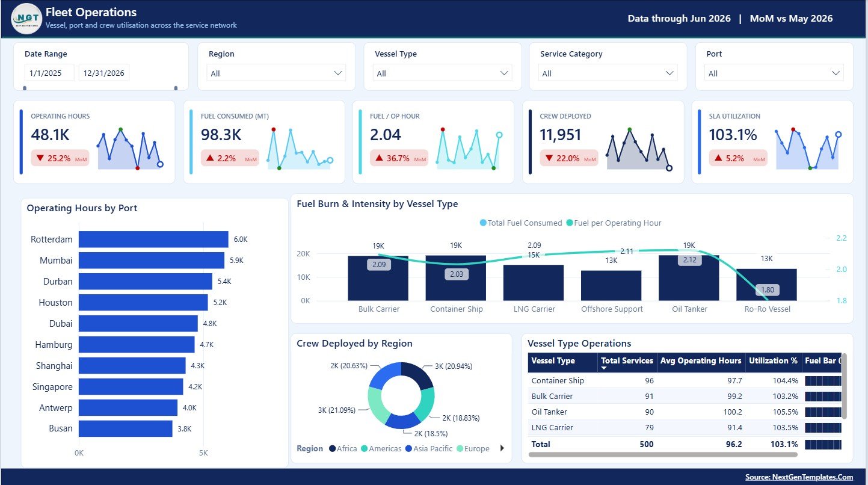Click the NGT logo in the header
This screenshot has height=485, width=868.
point(26,18)
